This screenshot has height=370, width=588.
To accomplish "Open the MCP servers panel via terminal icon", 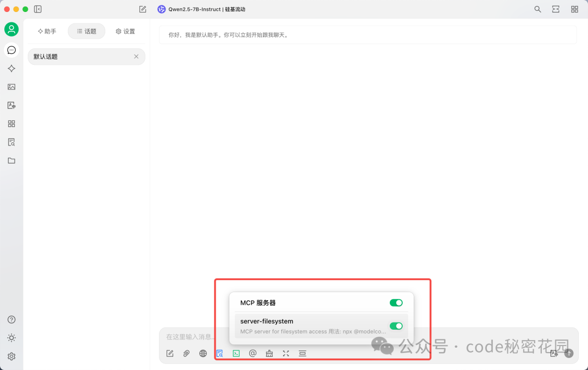I will (x=236, y=353).
